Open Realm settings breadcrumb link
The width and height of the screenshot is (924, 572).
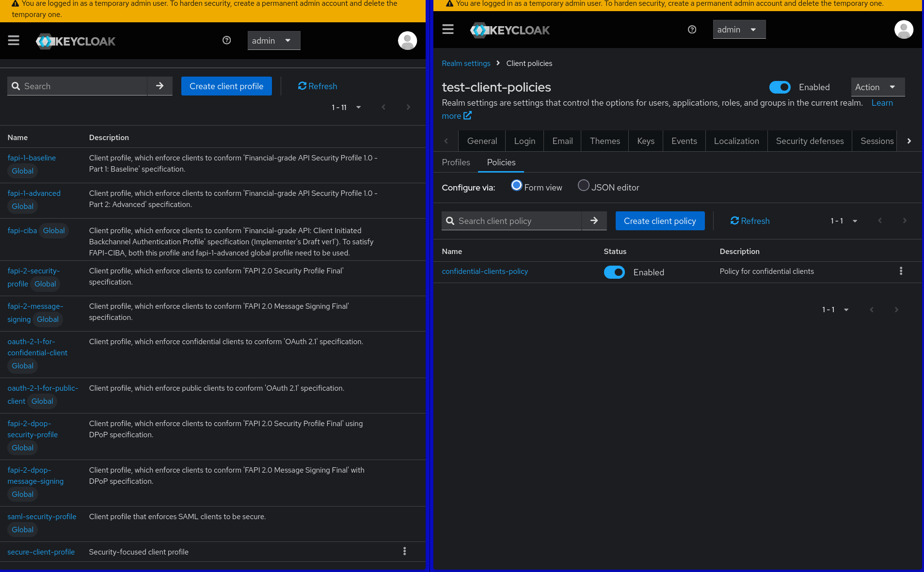[466, 64]
